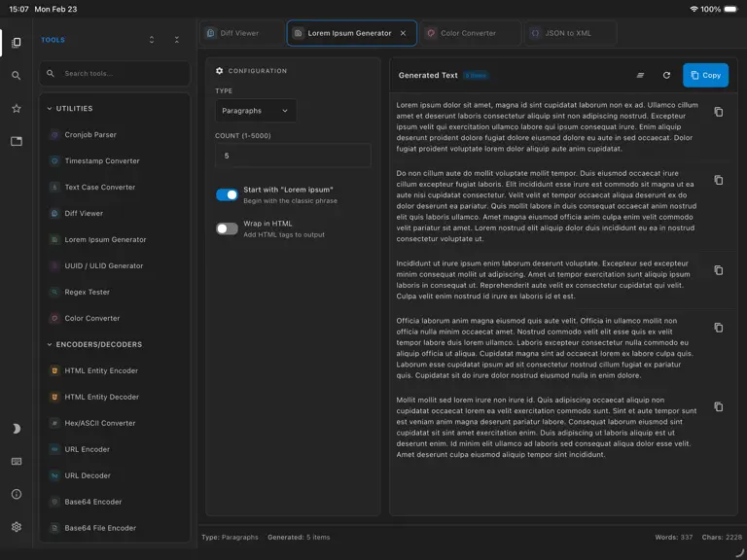Switch to the Diff Viewer tab
The height and width of the screenshot is (560, 747).
click(x=241, y=33)
